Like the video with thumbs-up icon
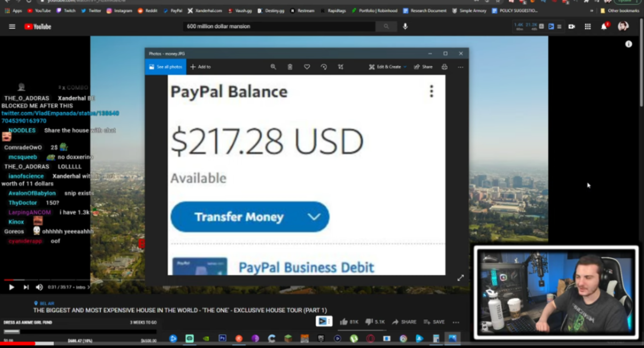This screenshot has height=348, width=644. pyautogui.click(x=344, y=322)
